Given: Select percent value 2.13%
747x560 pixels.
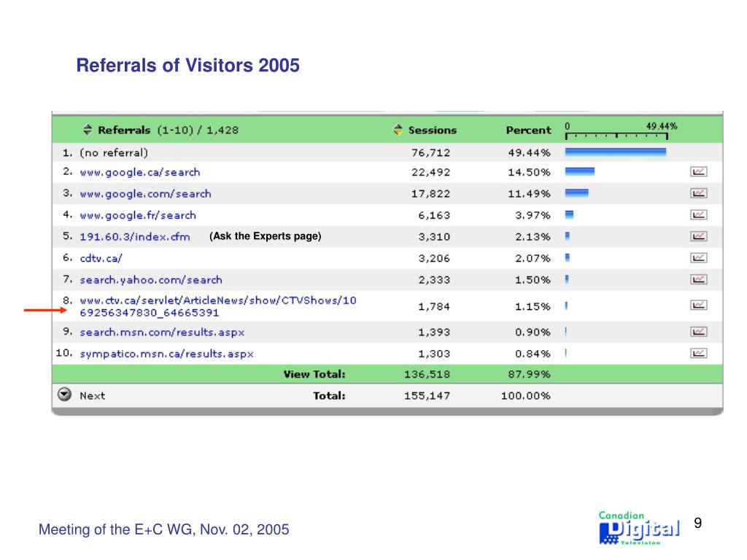Looking at the screenshot, I should (x=533, y=237).
